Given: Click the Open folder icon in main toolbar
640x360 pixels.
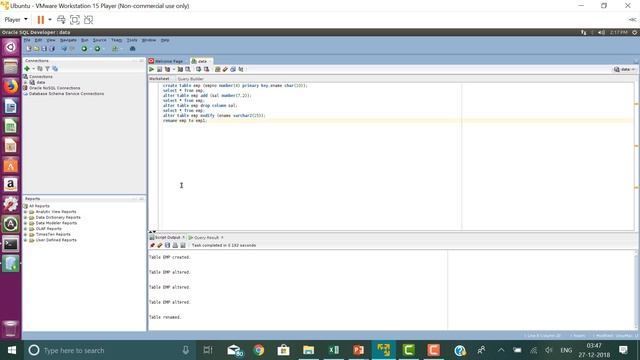Looking at the screenshot, I should coord(36,49).
